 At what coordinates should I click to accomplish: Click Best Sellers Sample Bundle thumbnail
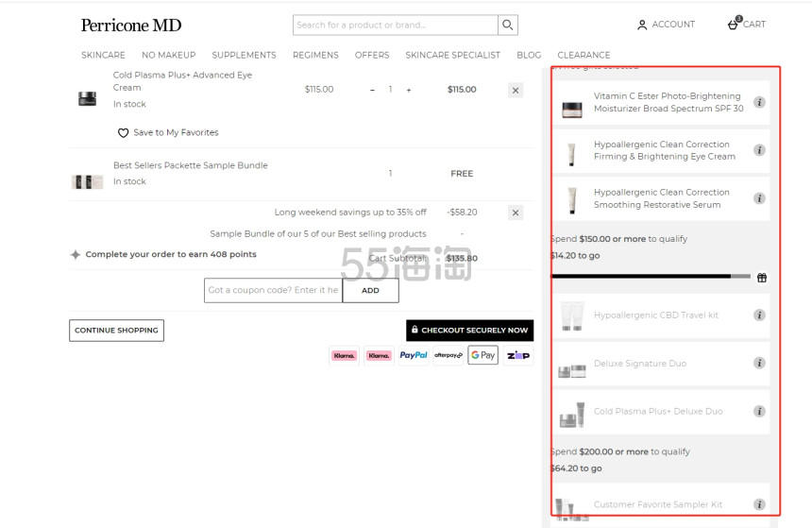87,181
